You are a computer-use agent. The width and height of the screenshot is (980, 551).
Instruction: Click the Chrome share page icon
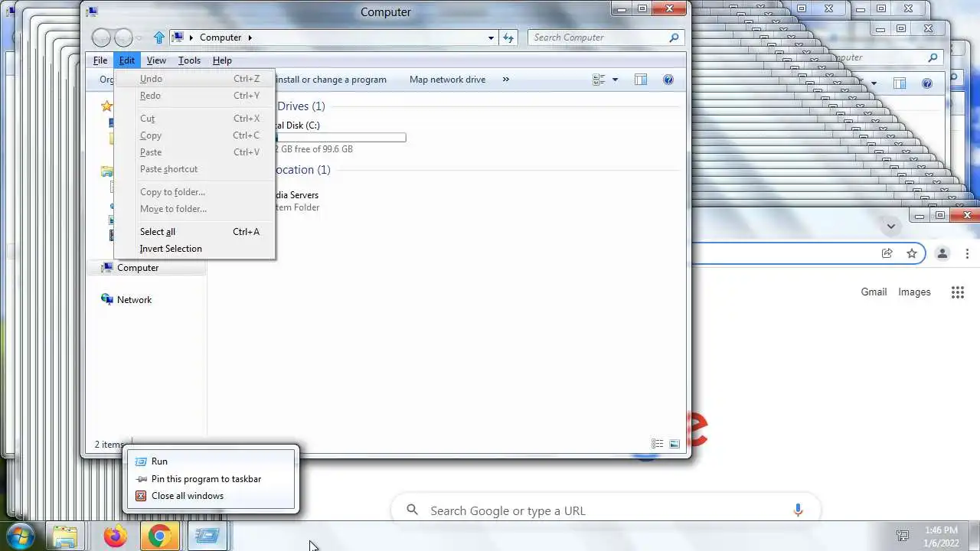(x=887, y=253)
